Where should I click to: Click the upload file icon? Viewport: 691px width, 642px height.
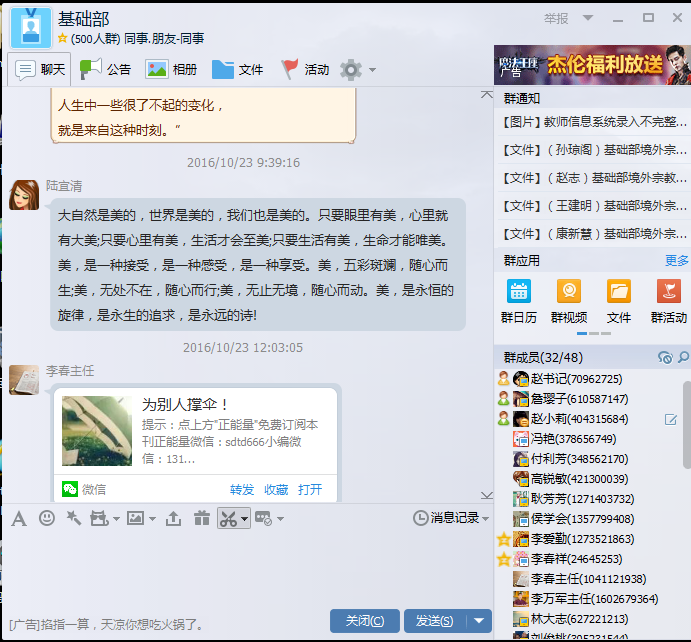(x=174, y=518)
